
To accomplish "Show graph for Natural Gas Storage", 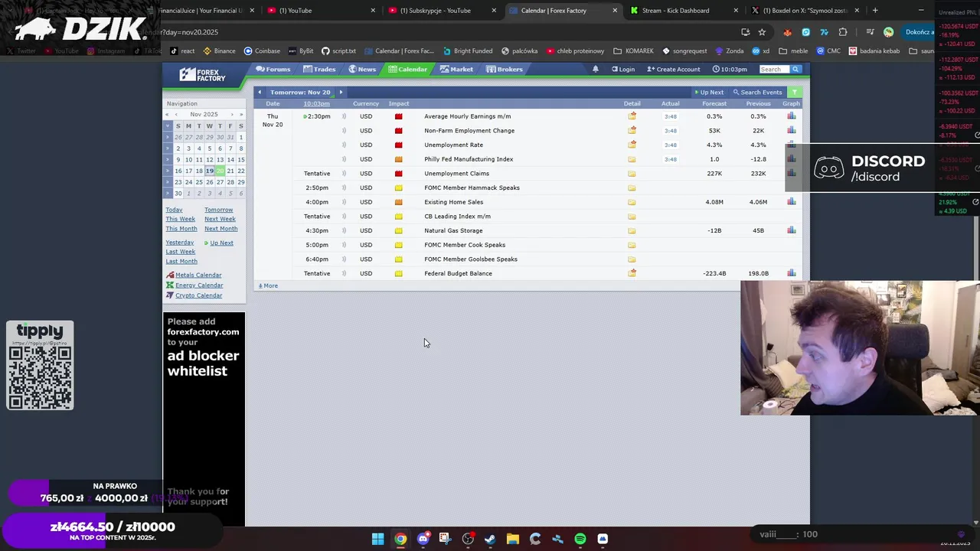I will (791, 230).
